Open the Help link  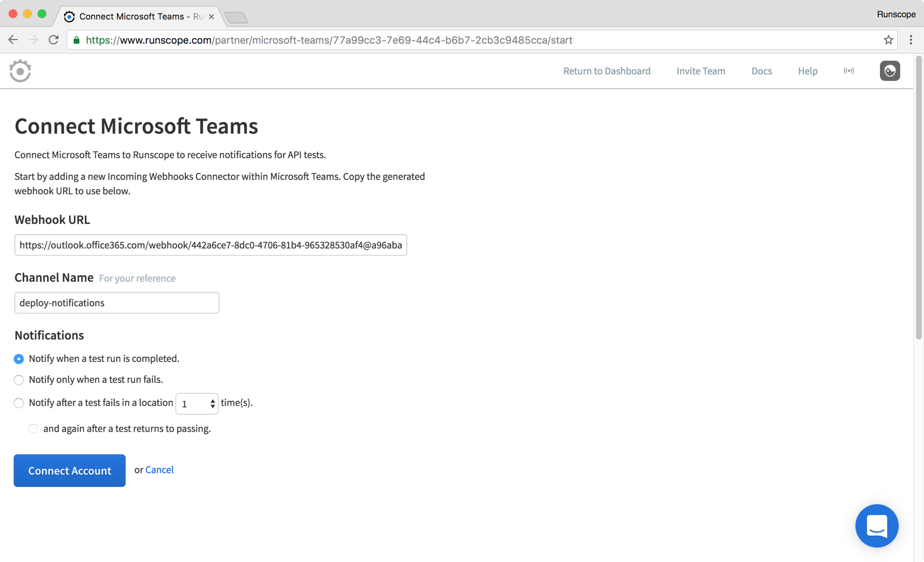(x=807, y=71)
